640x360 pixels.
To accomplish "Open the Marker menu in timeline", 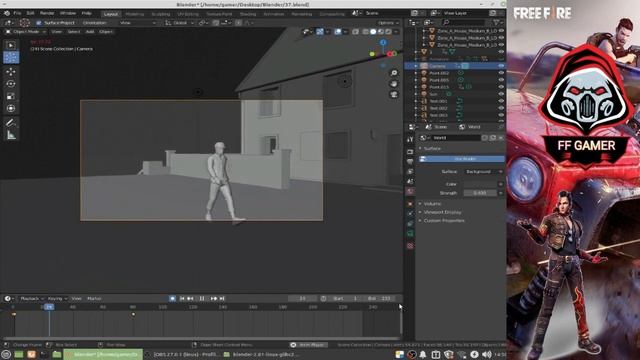I will pyautogui.click(x=94, y=299).
